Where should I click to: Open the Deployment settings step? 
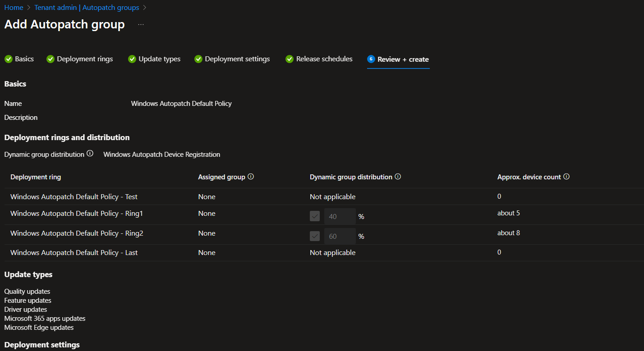click(x=237, y=59)
